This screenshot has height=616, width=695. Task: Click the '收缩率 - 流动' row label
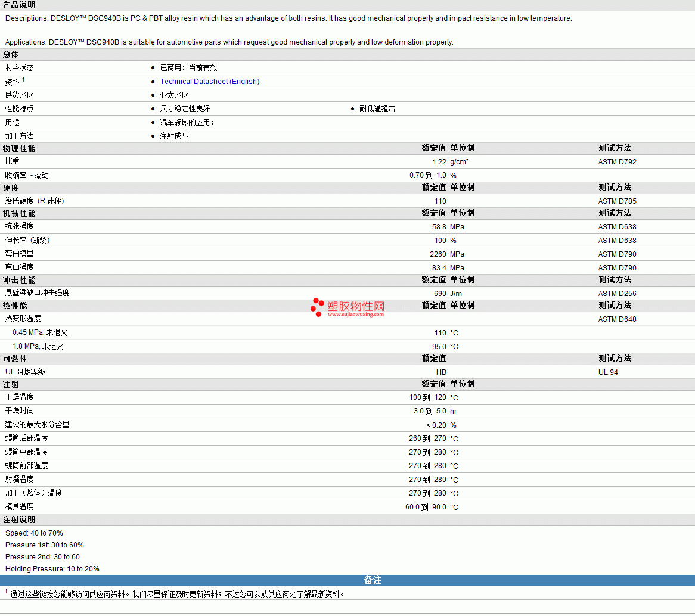(27, 176)
